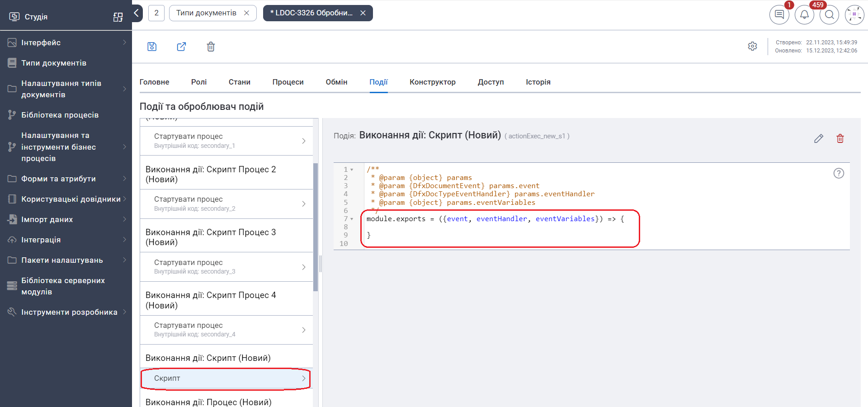
Task: Open code editor help question icon
Action: pyautogui.click(x=839, y=173)
